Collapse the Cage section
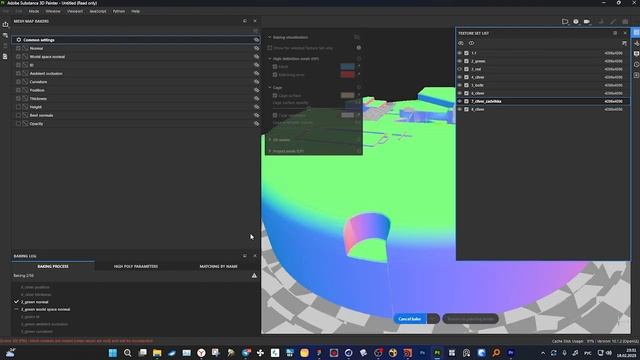 click(269, 87)
